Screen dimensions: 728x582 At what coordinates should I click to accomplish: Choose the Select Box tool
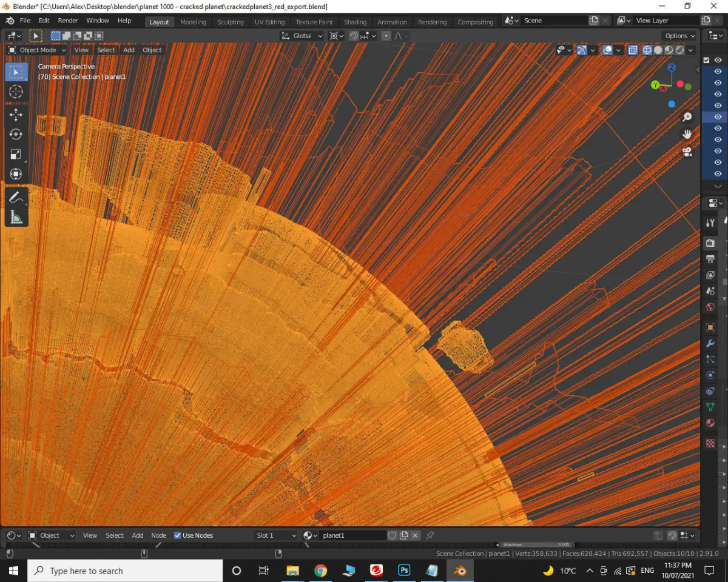point(16,72)
